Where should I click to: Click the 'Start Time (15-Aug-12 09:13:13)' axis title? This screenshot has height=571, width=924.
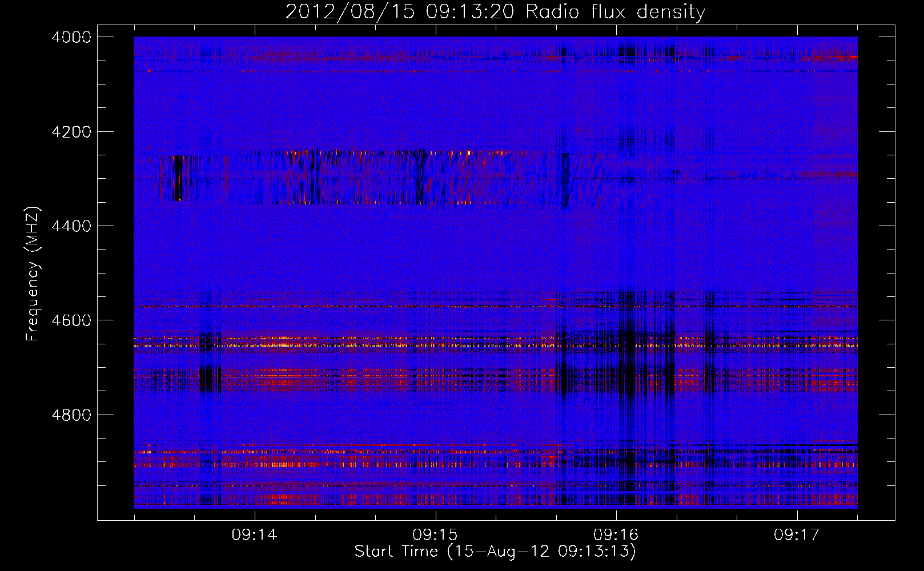pos(495,552)
